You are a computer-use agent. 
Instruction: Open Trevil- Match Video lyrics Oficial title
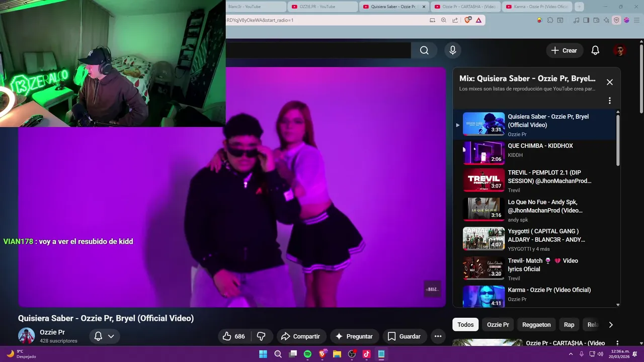click(543, 265)
